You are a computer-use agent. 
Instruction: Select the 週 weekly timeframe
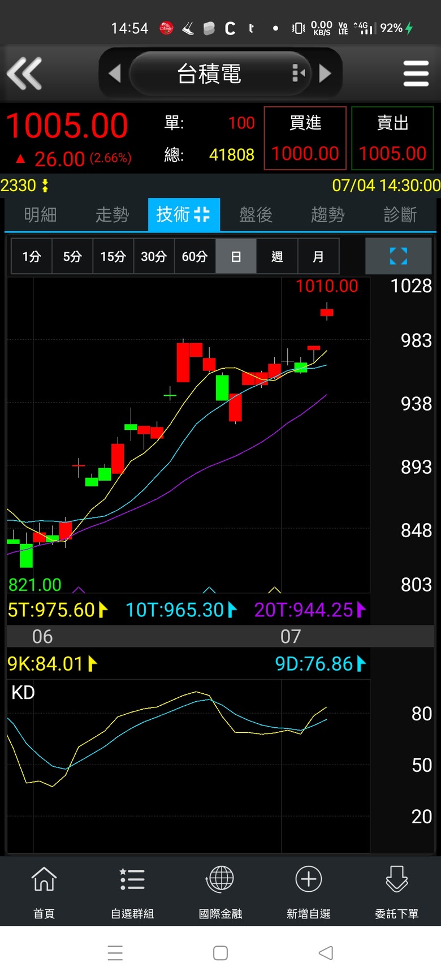pyautogui.click(x=277, y=257)
